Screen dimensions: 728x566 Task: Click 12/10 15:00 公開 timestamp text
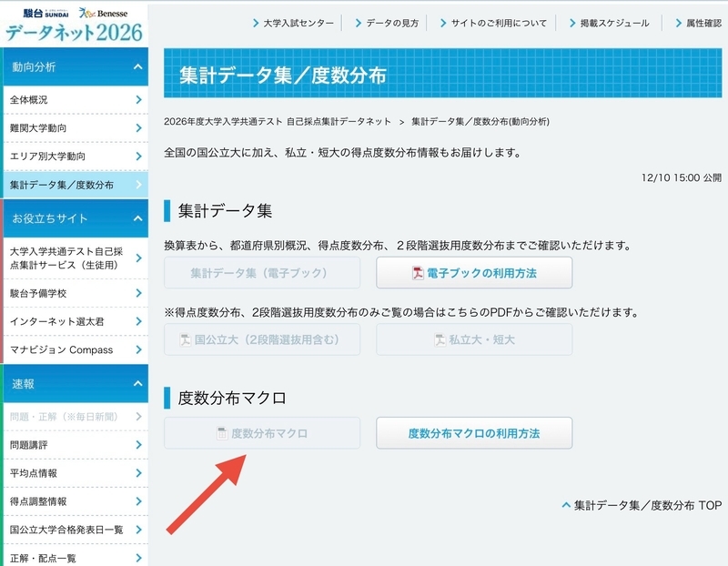[x=681, y=177]
